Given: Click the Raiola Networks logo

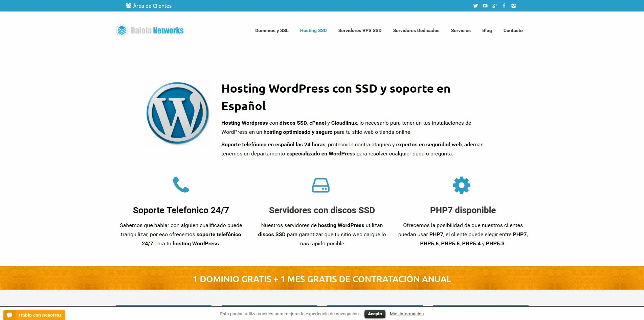Looking at the screenshot, I should pos(150,30).
